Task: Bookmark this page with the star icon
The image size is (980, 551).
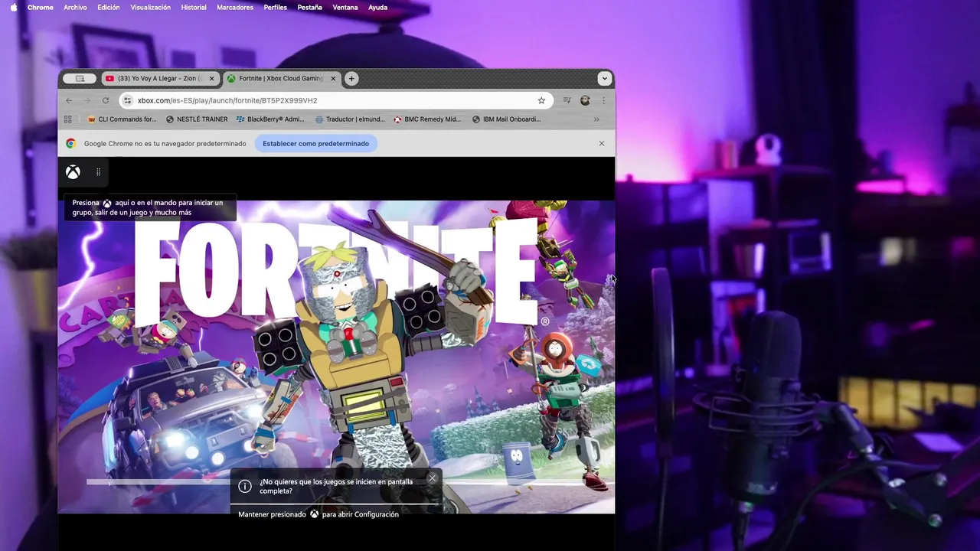Action: [541, 100]
